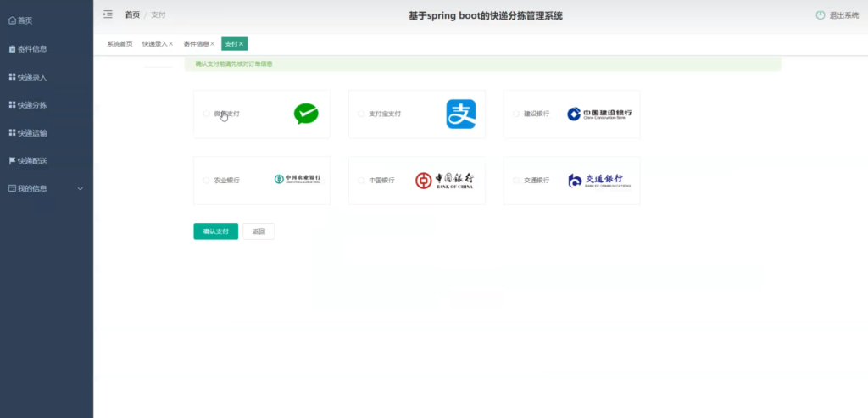Screen dimensions: 868x418
Task: Click the 建设银行 label text
Action: pyautogui.click(x=537, y=114)
